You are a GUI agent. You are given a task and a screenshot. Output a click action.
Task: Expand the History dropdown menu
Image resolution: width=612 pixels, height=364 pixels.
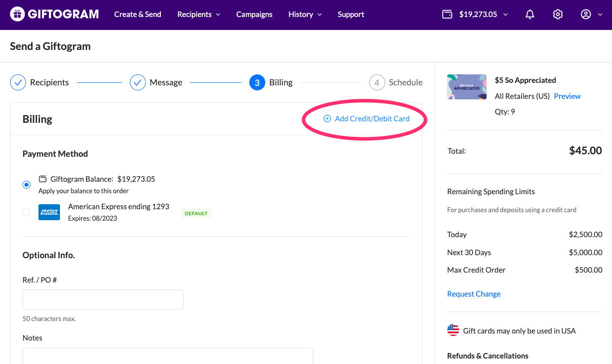(305, 14)
